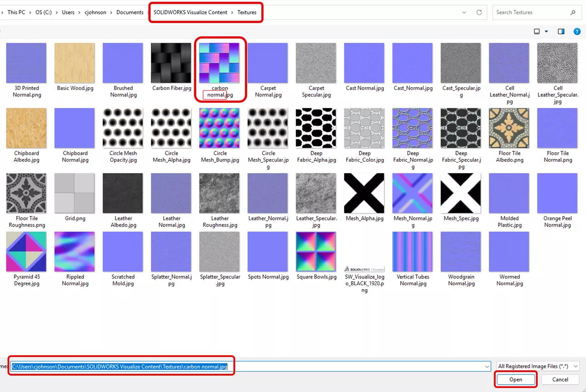The height and width of the screenshot is (392, 586).
Task: Select the Carbon Fiber.jpg texture
Action: (x=171, y=63)
